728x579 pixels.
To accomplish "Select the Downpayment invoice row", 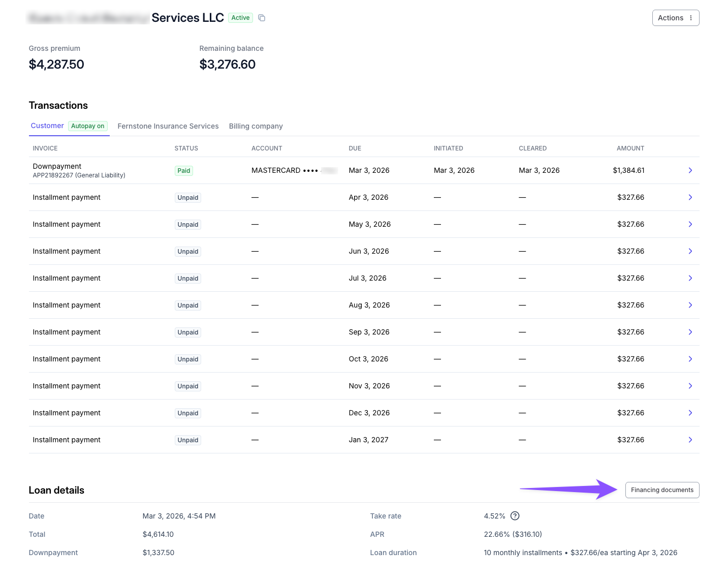I will [364, 170].
